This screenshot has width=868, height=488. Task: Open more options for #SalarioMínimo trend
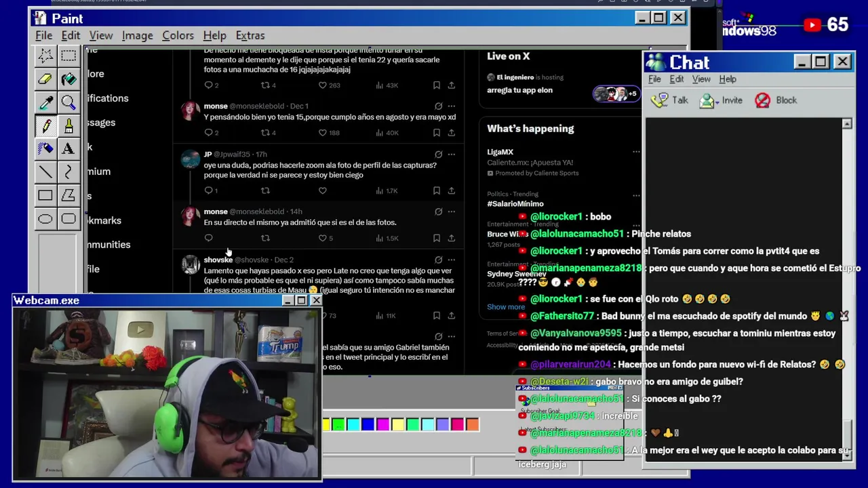point(636,195)
